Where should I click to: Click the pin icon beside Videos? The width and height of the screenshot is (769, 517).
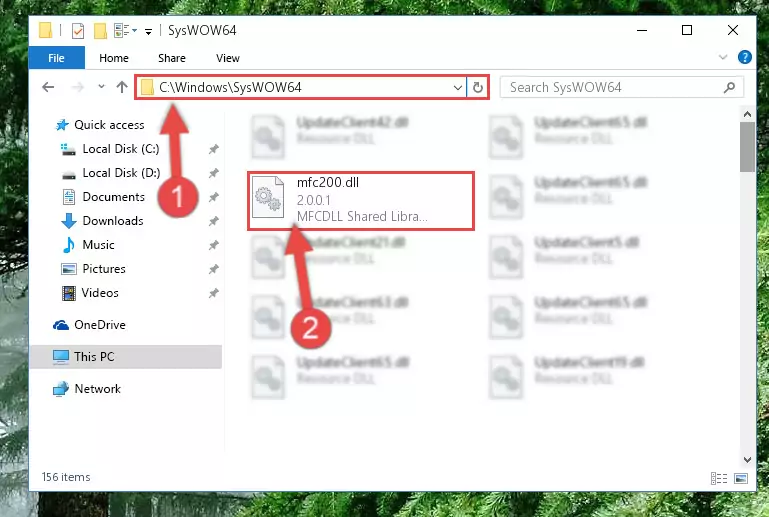coord(213,293)
